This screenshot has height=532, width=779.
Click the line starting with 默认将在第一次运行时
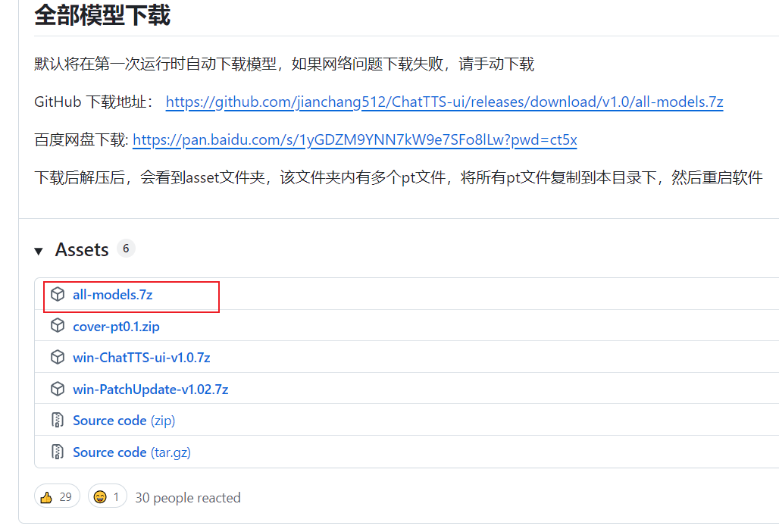pos(284,64)
